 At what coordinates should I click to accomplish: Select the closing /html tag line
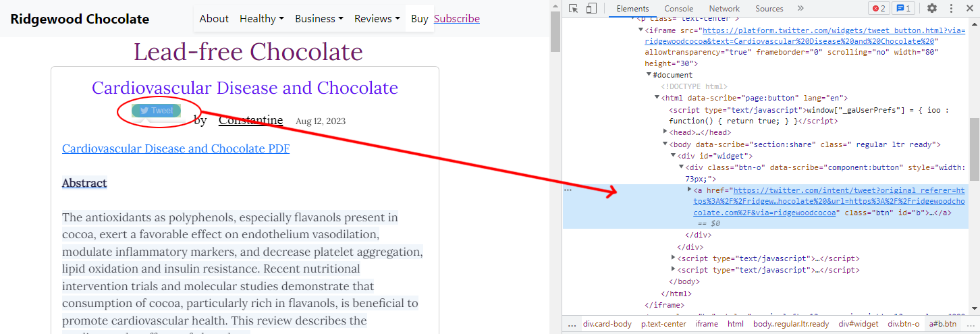pos(676,294)
